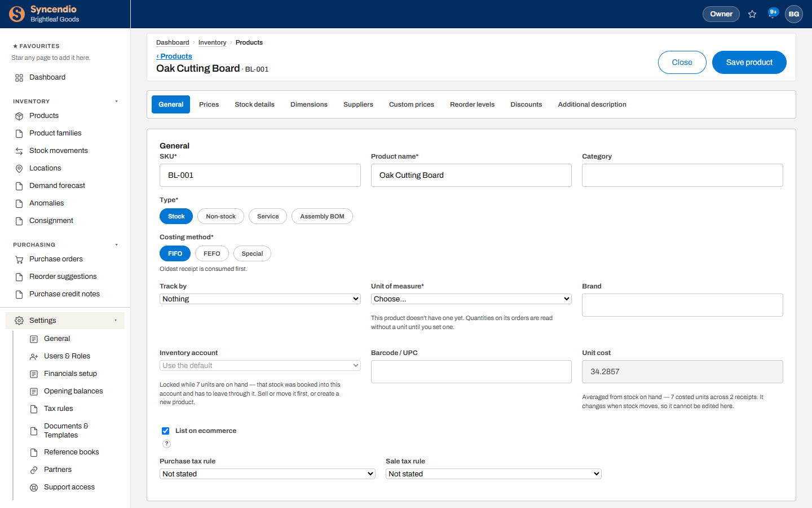
Task: Open the Unit of measure dropdown
Action: click(x=471, y=299)
